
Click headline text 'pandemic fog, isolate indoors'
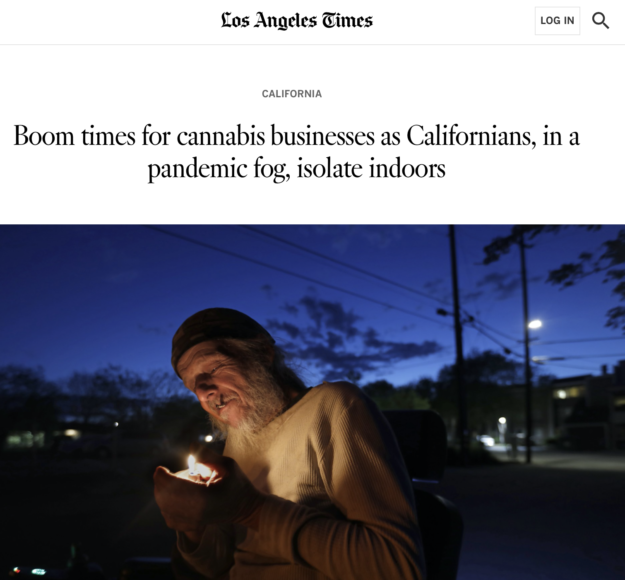[297, 169]
